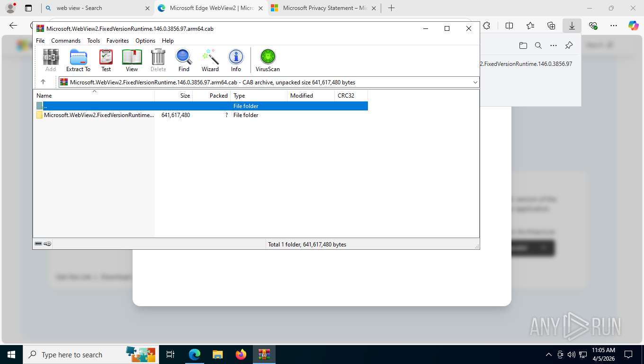Go up one folder level arrow

(x=43, y=82)
